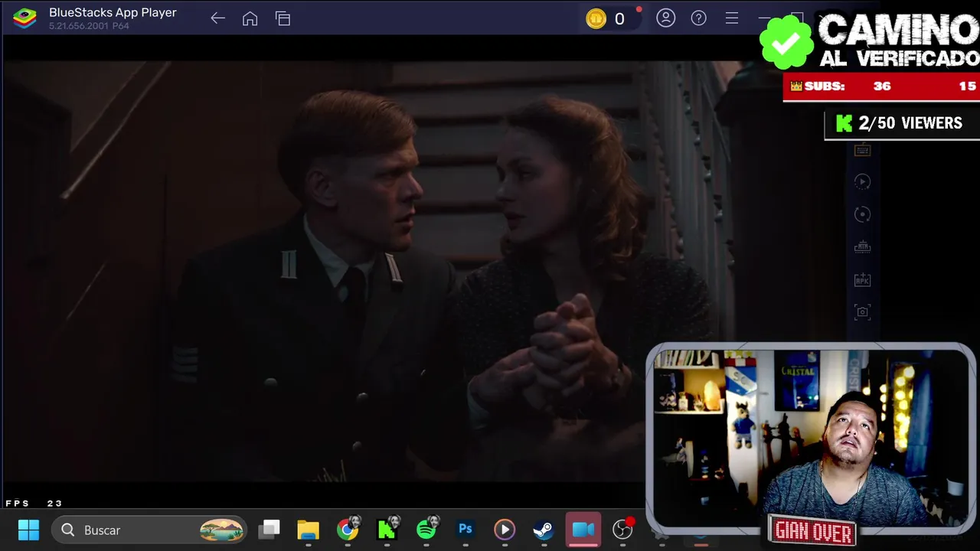Launch Photoshop from the taskbar
This screenshot has width=980, height=551.
click(465, 530)
